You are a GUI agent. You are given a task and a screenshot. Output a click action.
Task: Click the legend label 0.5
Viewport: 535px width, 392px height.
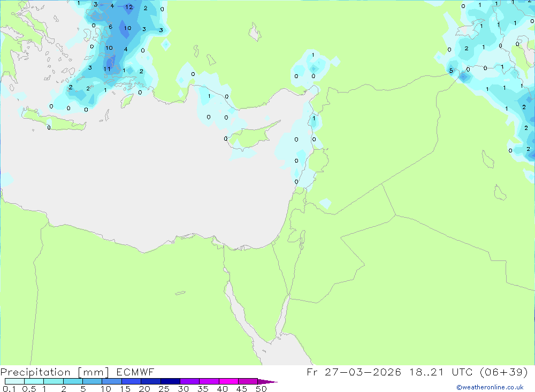coord(29,389)
